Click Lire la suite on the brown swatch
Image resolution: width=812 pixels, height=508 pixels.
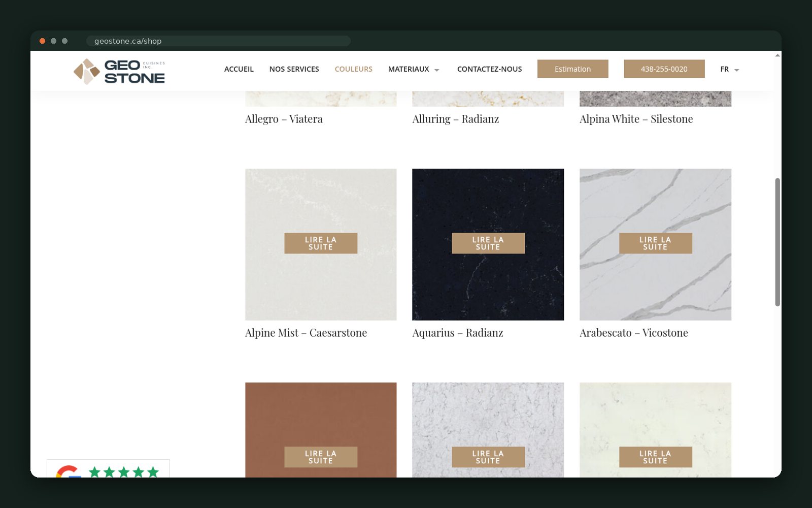coord(321,457)
